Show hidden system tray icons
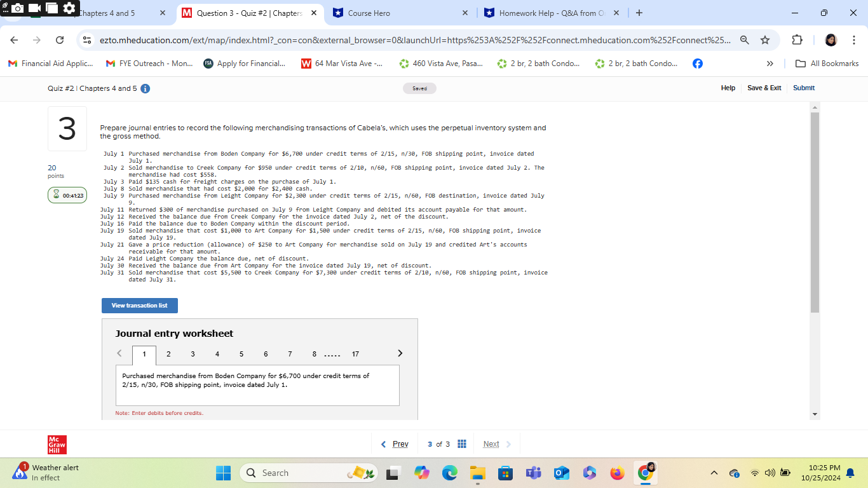This screenshot has height=488, width=868. tap(714, 473)
